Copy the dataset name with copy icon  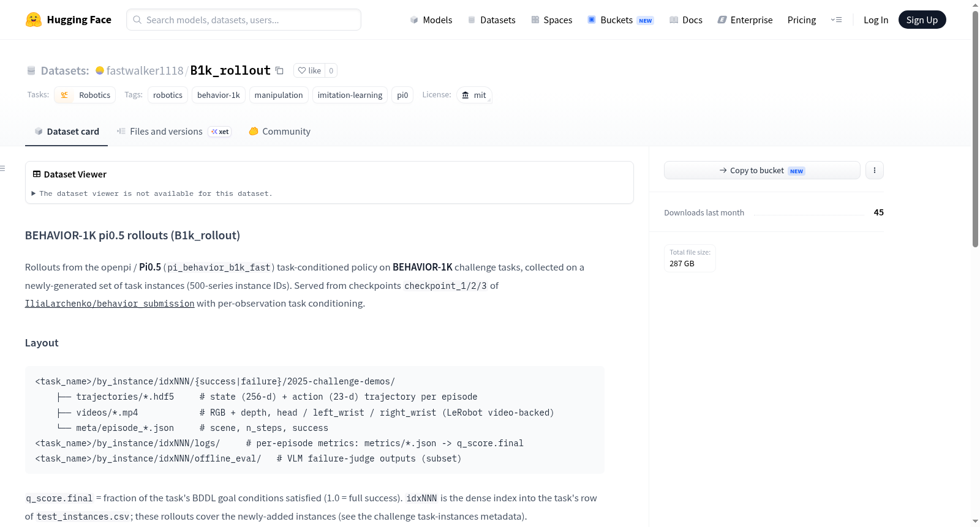click(279, 70)
